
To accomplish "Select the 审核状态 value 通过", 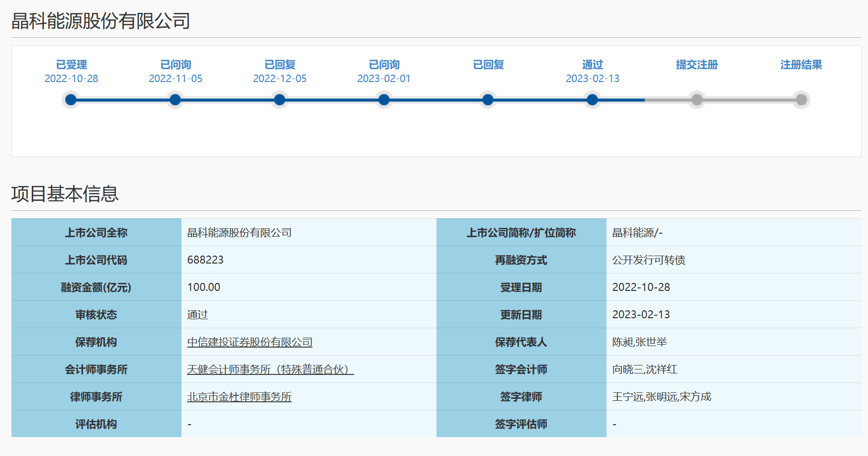I will (x=197, y=315).
